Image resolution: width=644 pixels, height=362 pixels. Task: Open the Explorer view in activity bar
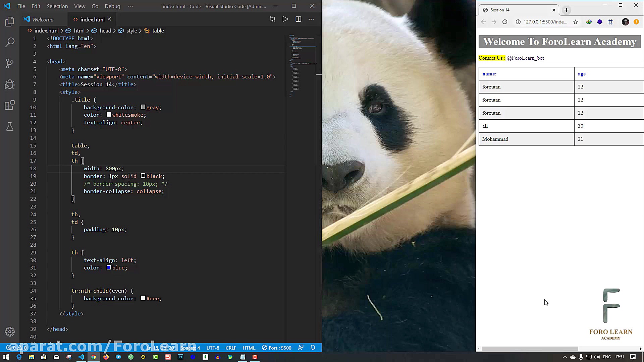tap(10, 22)
